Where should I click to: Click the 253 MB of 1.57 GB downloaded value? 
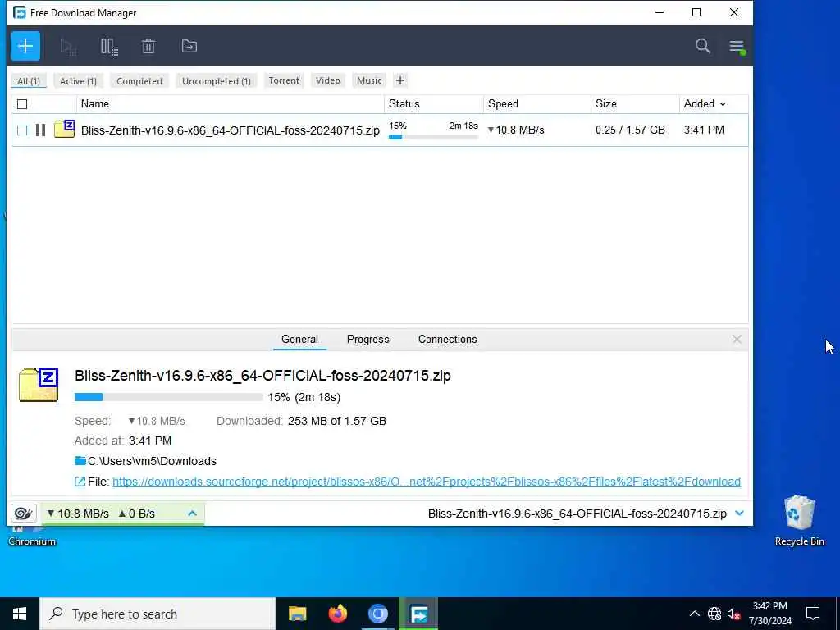[x=337, y=421]
